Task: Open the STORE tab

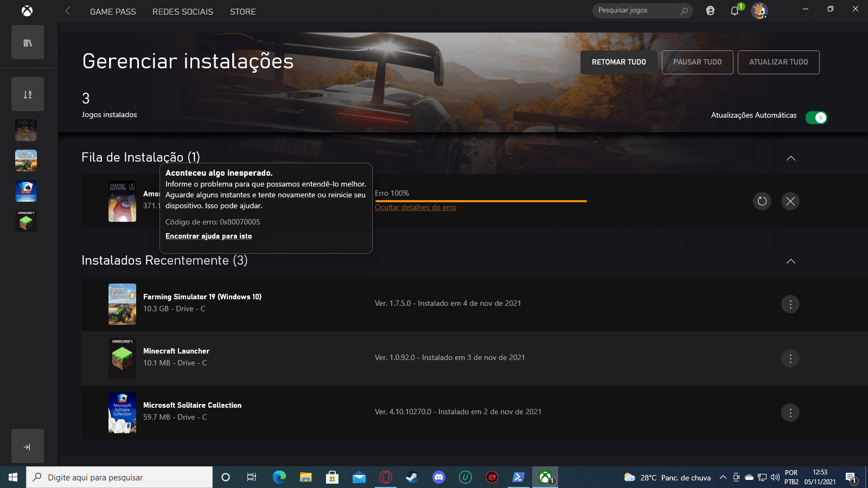Action: [242, 11]
